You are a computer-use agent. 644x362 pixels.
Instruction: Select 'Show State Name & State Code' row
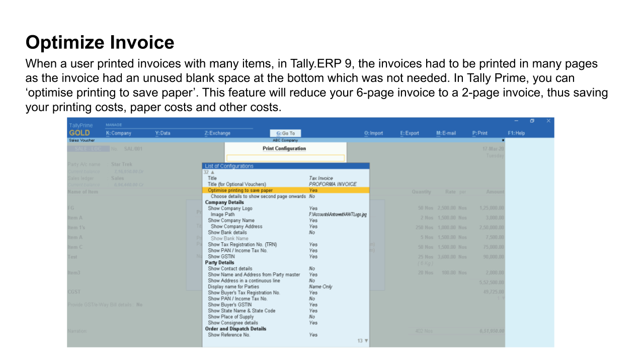pos(286,311)
